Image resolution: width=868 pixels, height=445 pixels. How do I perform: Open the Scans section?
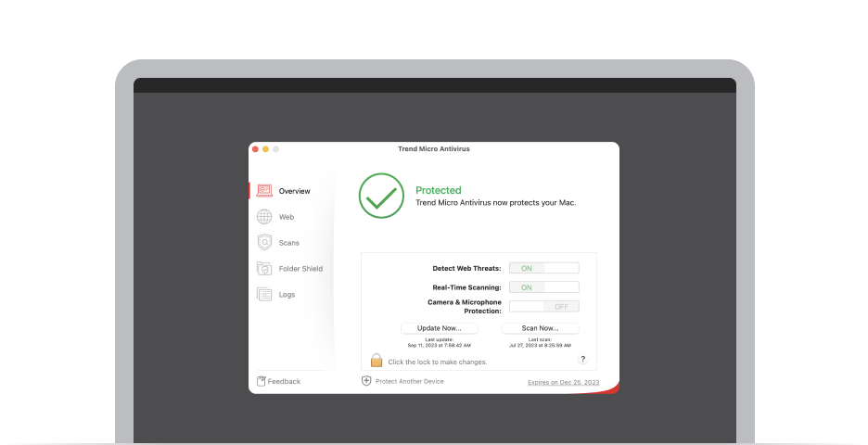coord(291,242)
